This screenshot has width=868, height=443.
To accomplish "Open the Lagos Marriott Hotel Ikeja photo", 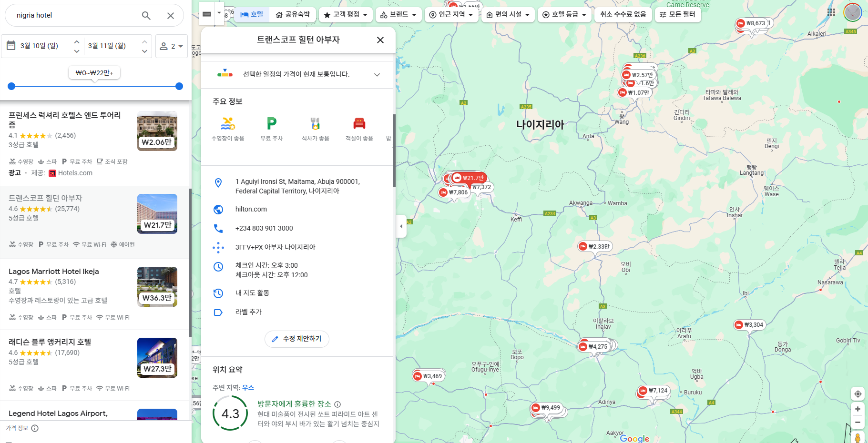I will tap(157, 287).
